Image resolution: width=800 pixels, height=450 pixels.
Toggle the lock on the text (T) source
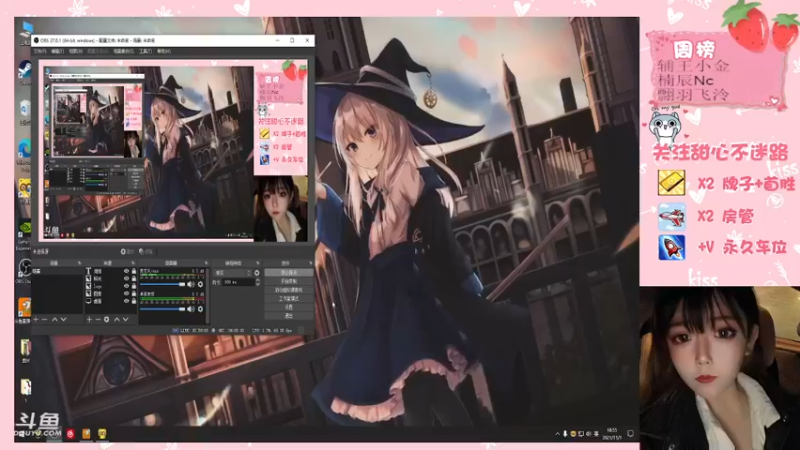click(134, 271)
